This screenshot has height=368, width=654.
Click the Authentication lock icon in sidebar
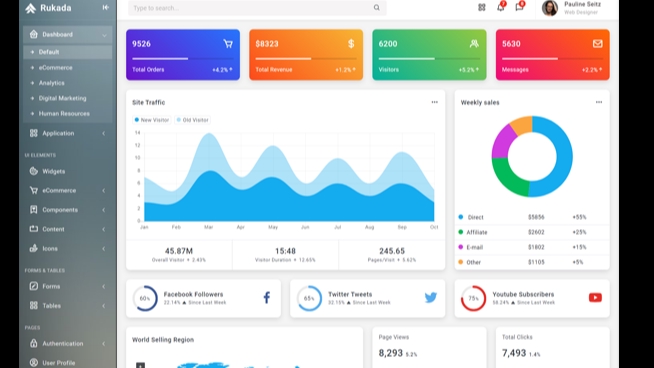[33, 343]
